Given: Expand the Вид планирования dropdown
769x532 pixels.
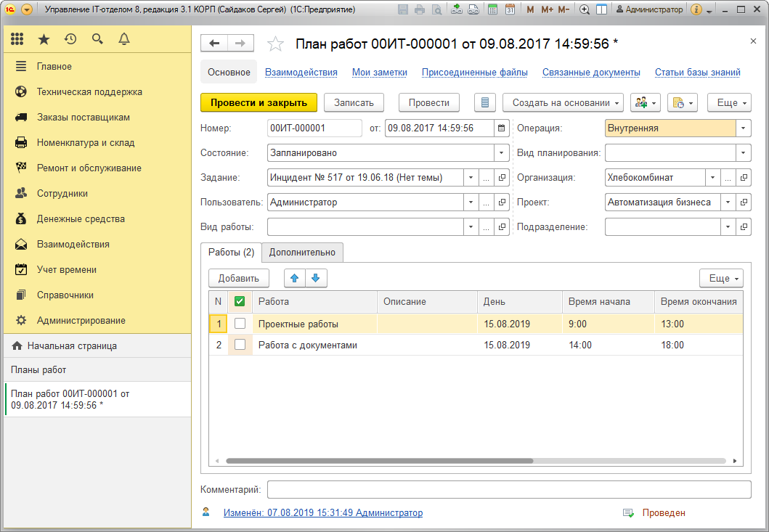Looking at the screenshot, I should click(x=744, y=152).
